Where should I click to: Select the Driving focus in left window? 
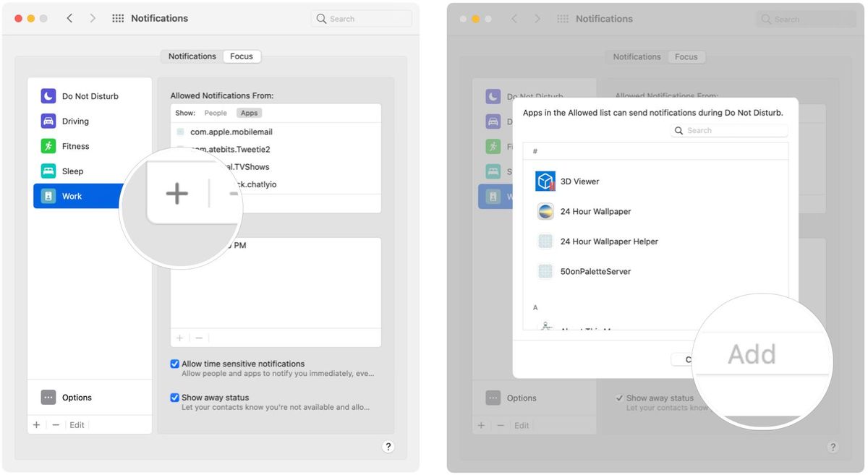tap(90, 121)
